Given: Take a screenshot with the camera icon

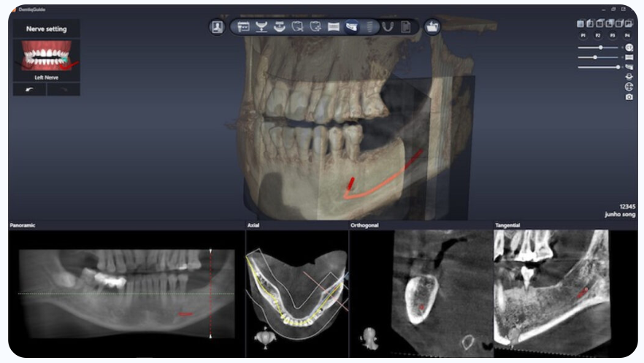Looking at the screenshot, I should tap(629, 96).
